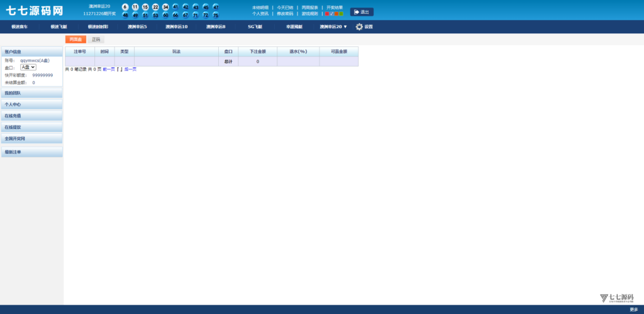Open the 澳洲幸运10 menu item

[176, 27]
